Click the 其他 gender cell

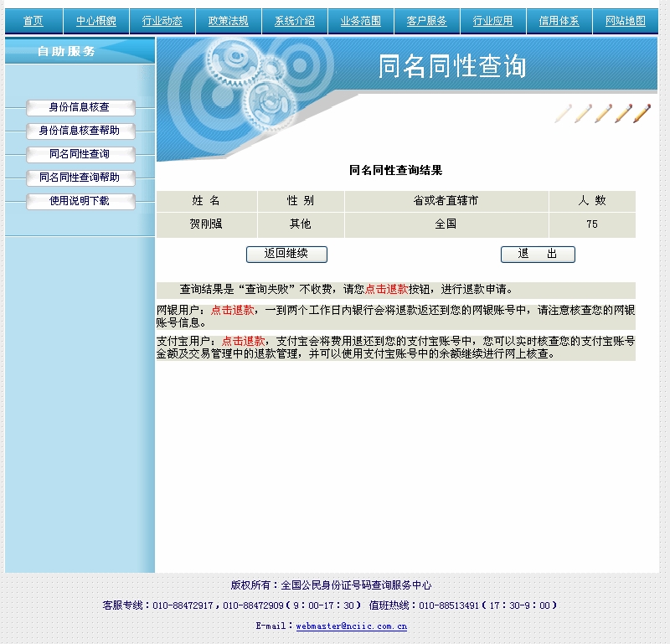pos(301,224)
